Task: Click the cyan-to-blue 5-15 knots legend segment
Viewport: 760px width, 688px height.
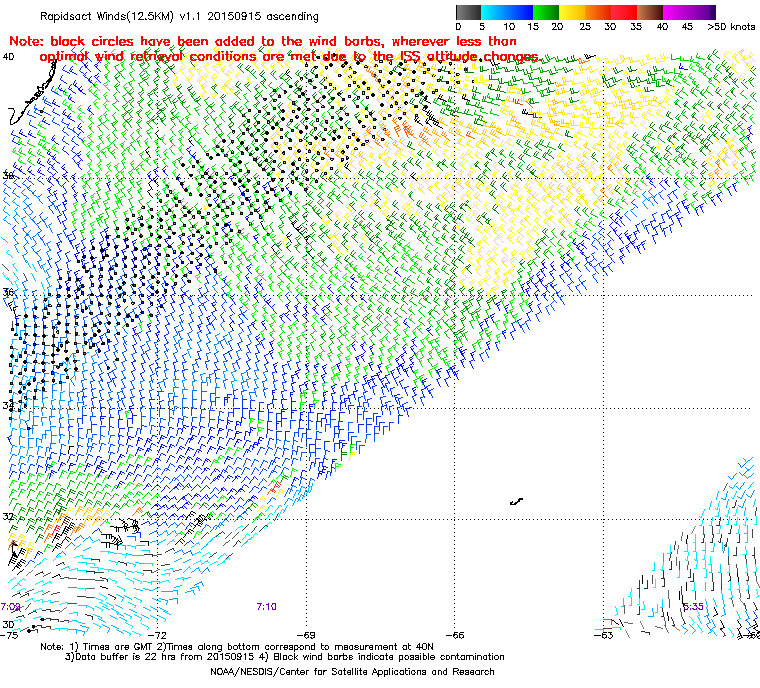Action: coord(507,12)
